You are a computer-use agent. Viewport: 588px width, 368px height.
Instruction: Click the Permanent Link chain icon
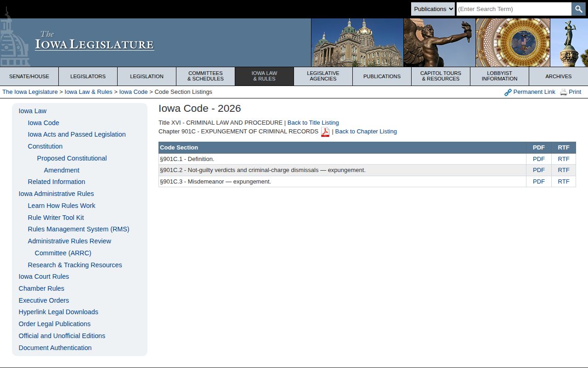coord(508,92)
